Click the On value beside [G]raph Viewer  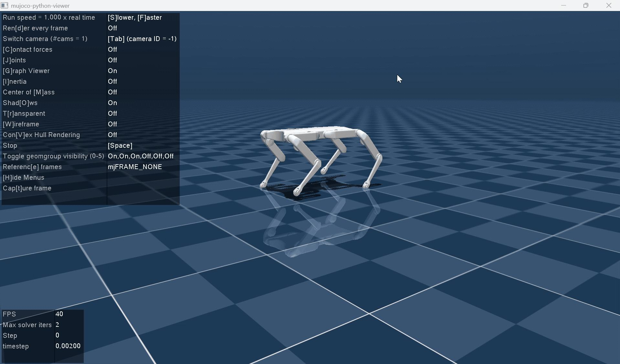[112, 71]
